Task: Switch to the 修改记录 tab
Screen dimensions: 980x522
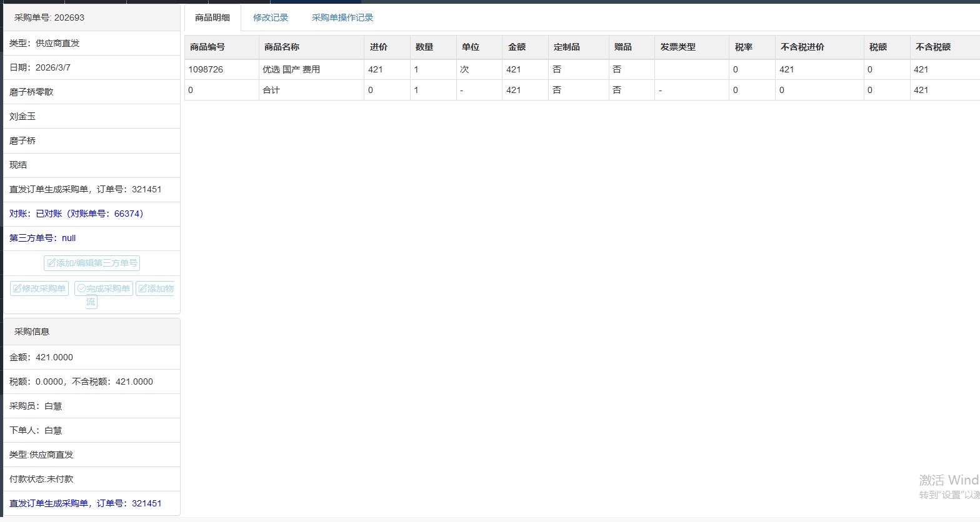Action: point(271,17)
